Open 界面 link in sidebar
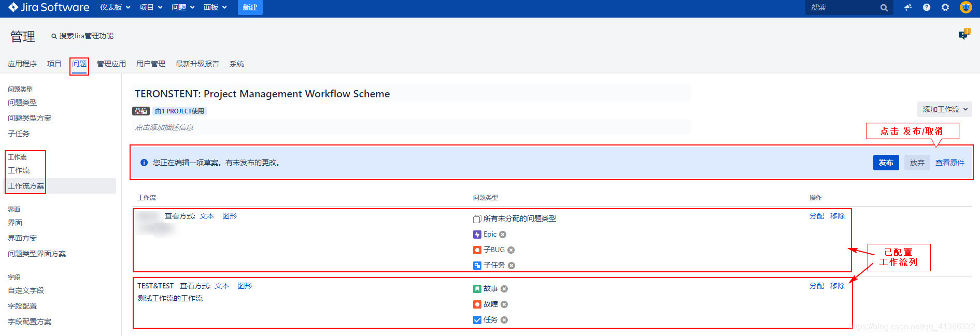 click(15, 223)
